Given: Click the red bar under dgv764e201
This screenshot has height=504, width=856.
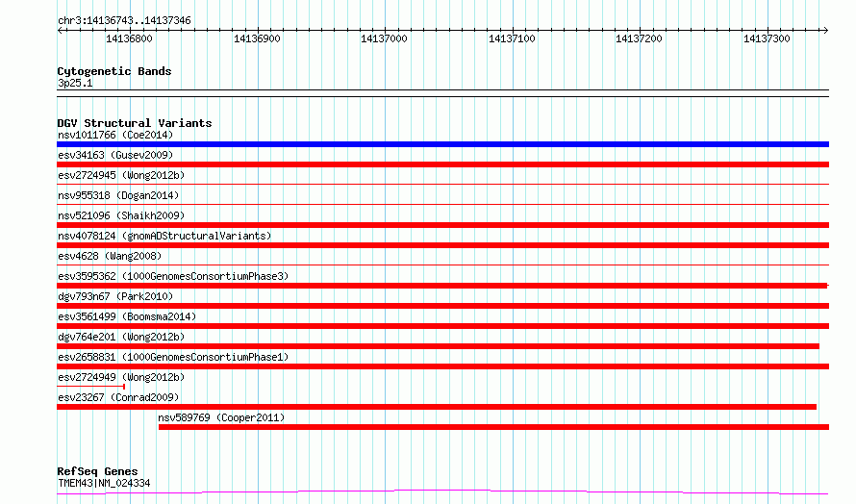Looking at the screenshot, I should tap(438, 346).
